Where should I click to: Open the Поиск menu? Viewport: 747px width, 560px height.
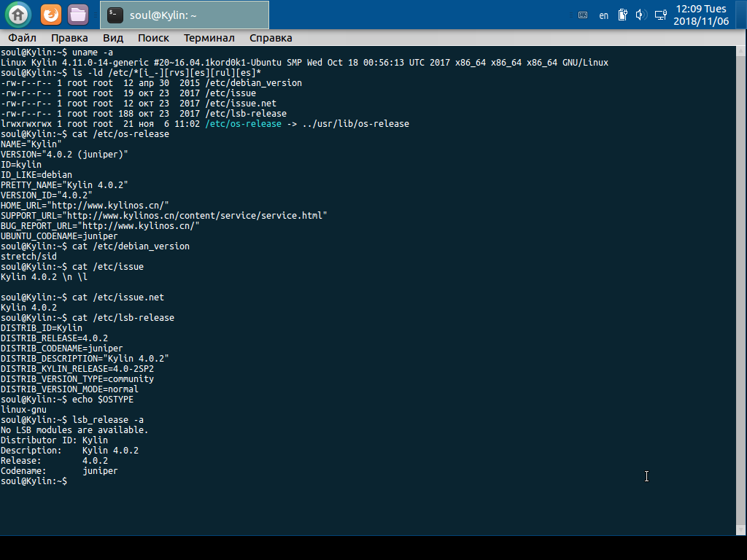153,38
